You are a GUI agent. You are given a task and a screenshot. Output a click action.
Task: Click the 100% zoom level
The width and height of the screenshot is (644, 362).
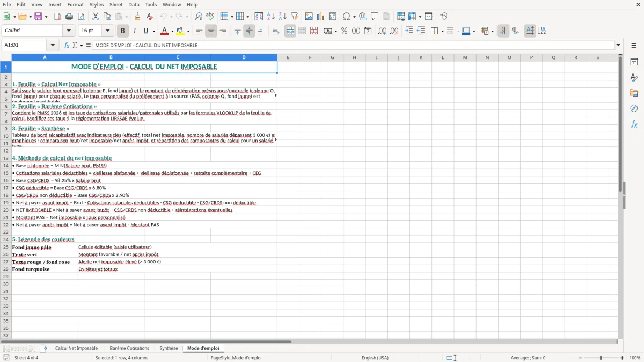coord(635,358)
